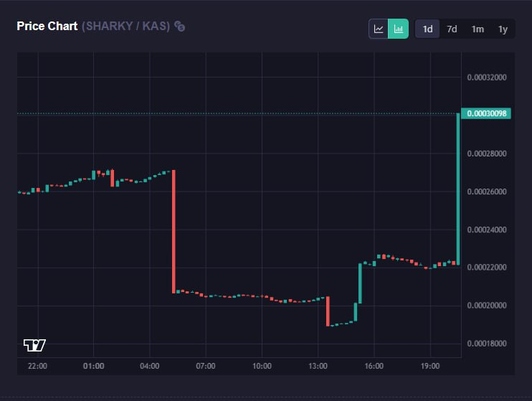Click the tall green candle at far right
Viewport: 532px width, 401px height.
[458, 189]
